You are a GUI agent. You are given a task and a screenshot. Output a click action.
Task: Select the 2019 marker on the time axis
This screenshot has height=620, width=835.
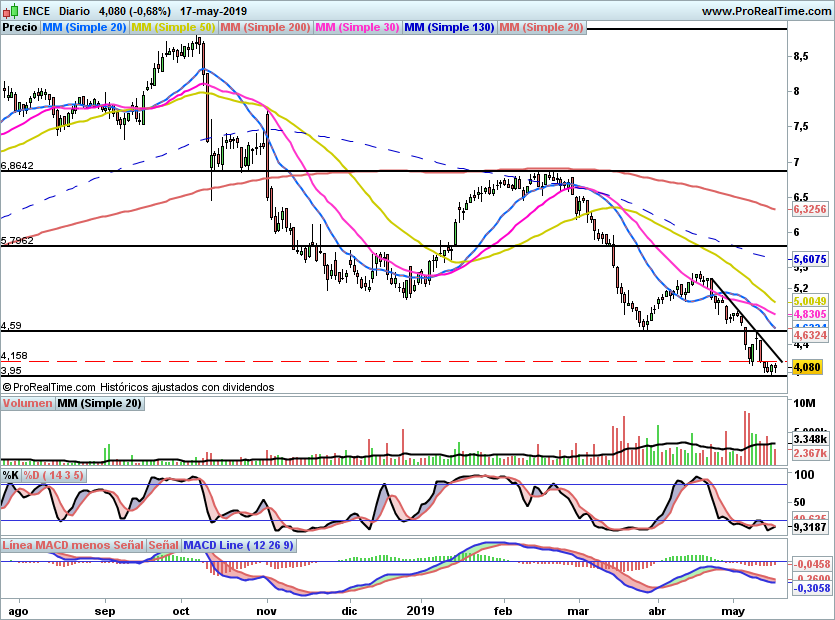point(420,610)
